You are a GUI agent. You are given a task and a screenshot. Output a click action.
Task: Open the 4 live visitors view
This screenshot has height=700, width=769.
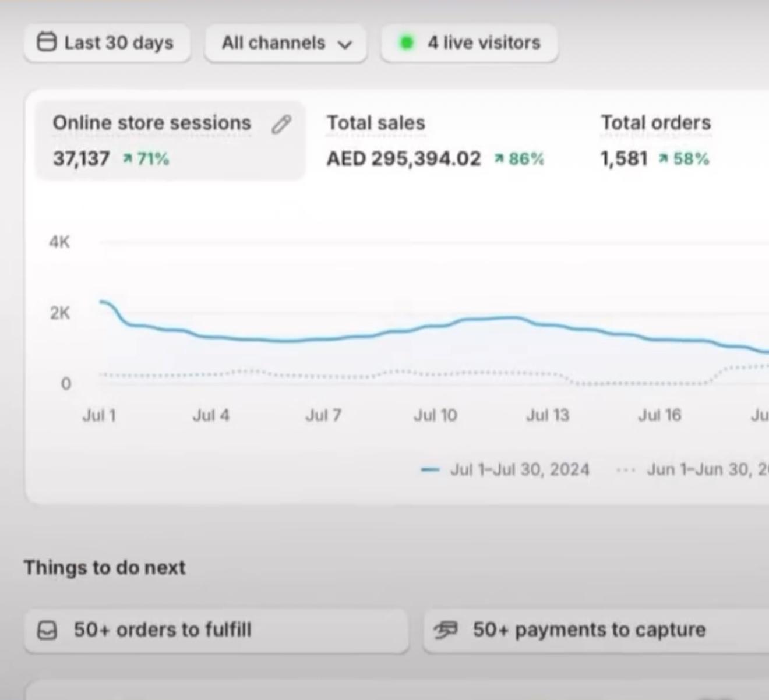click(x=484, y=43)
